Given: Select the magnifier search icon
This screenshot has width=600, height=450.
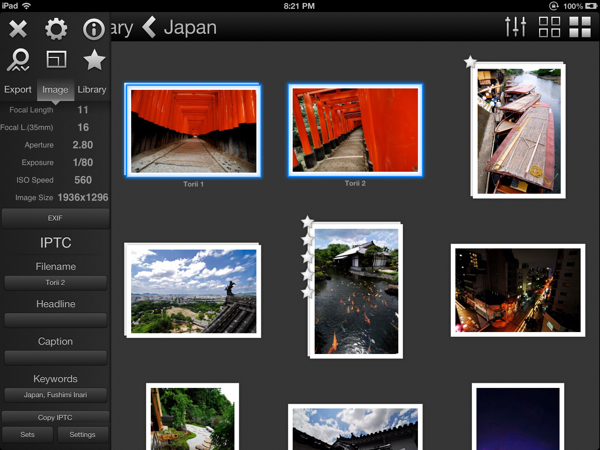Looking at the screenshot, I should point(18,61).
